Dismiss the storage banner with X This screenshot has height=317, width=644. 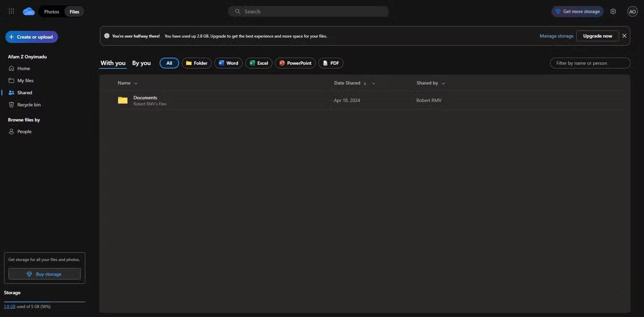click(624, 36)
